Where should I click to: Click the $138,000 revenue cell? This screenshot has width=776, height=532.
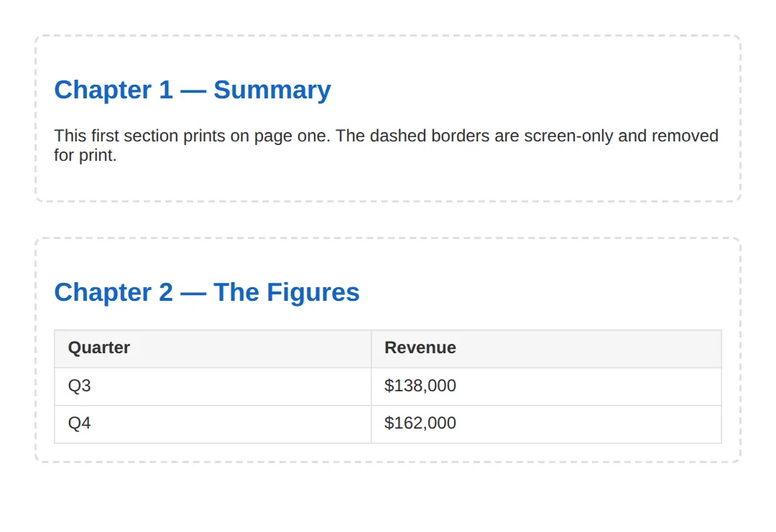pyautogui.click(x=546, y=387)
